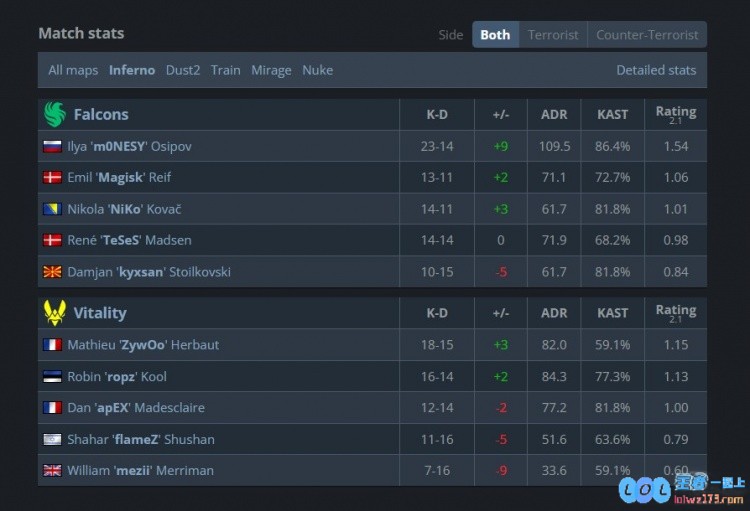Switch to the Train map tab
The height and width of the screenshot is (511, 750).
225,70
